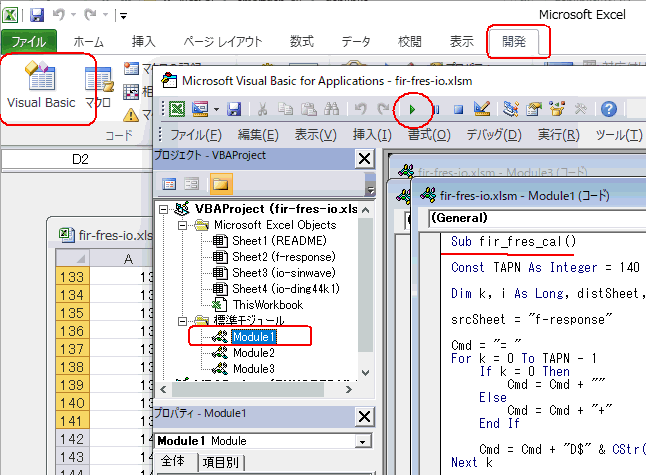Viewport: 646px width, 475px height.
Task: Click the Find binoculars icon
Action: (x=332, y=109)
